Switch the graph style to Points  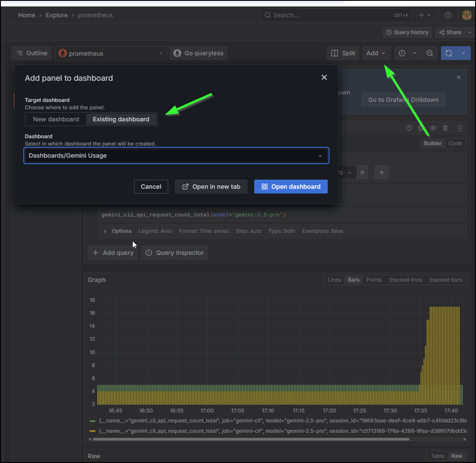[x=374, y=280]
